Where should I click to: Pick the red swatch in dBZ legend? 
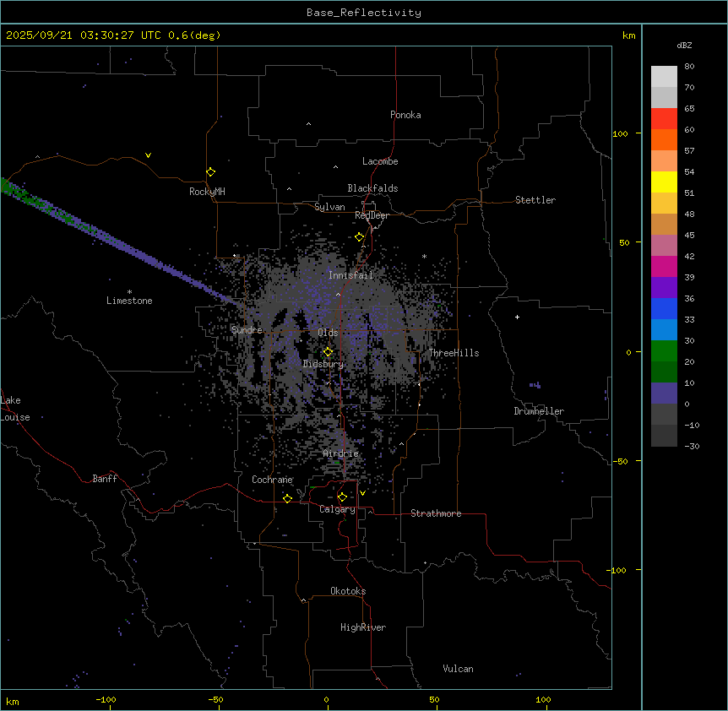[664, 118]
